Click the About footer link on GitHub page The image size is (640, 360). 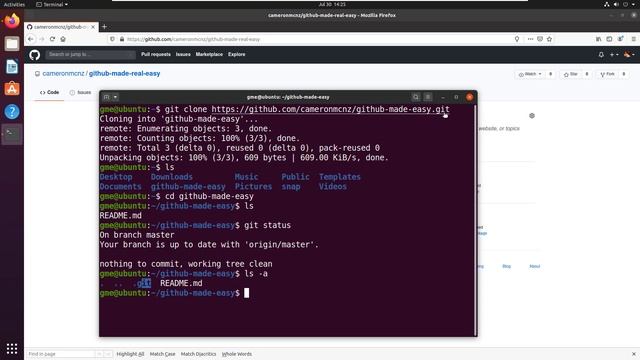pos(534,266)
